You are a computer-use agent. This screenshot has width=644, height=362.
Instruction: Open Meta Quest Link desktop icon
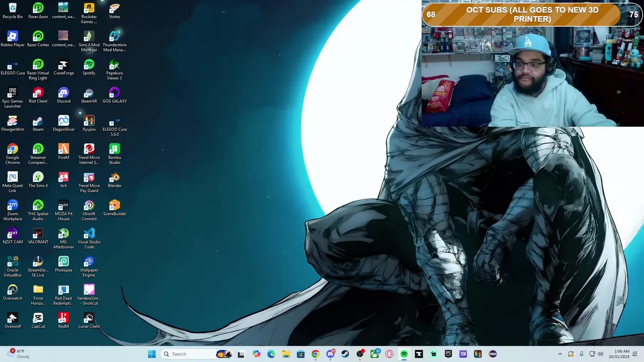tap(13, 182)
